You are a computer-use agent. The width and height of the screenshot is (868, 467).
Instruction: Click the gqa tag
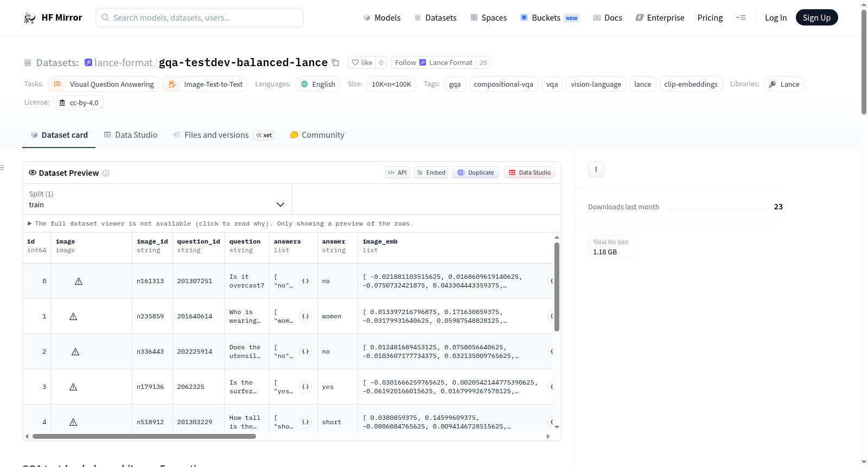(455, 84)
